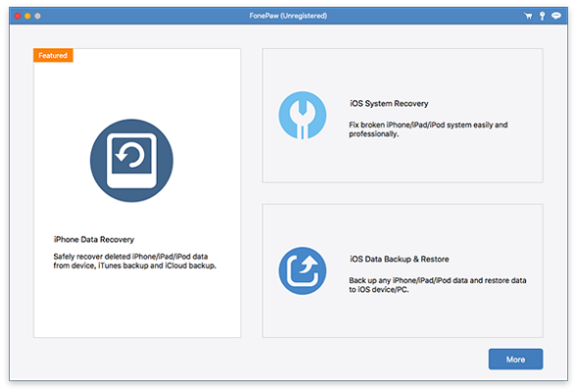Image resolution: width=577 pixels, height=392 pixels.
Task: Click the FonePaw (Unregistered) window title
Action: point(288,16)
